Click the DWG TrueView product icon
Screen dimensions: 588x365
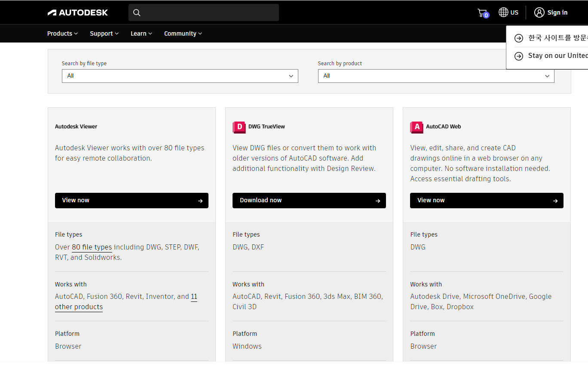point(239,127)
